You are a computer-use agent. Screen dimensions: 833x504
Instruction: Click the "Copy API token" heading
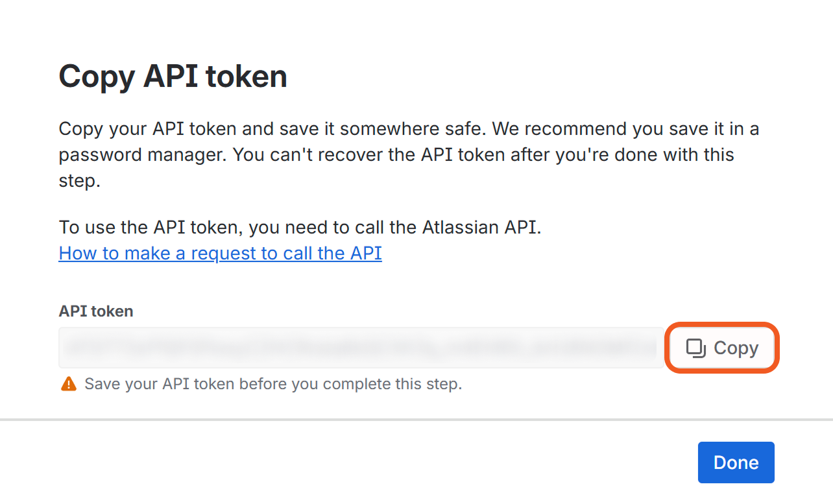coord(173,77)
